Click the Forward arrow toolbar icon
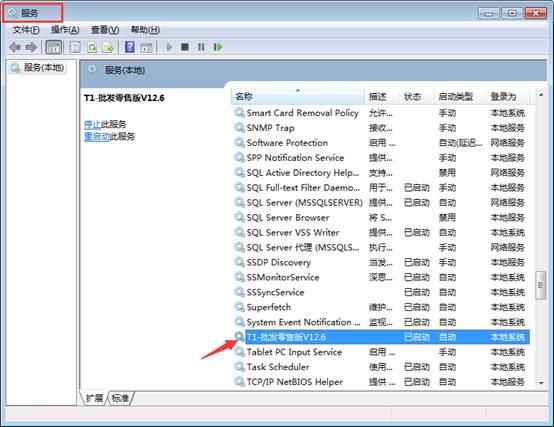 (31, 47)
